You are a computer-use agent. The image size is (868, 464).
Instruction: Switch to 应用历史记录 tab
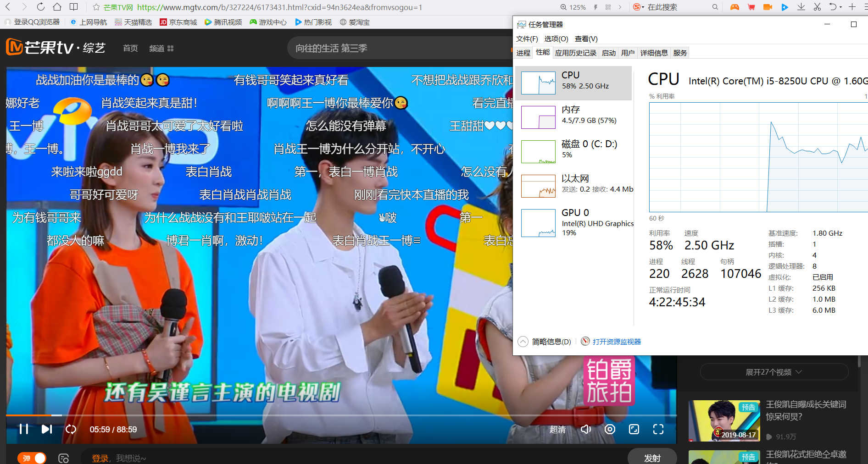pos(575,53)
